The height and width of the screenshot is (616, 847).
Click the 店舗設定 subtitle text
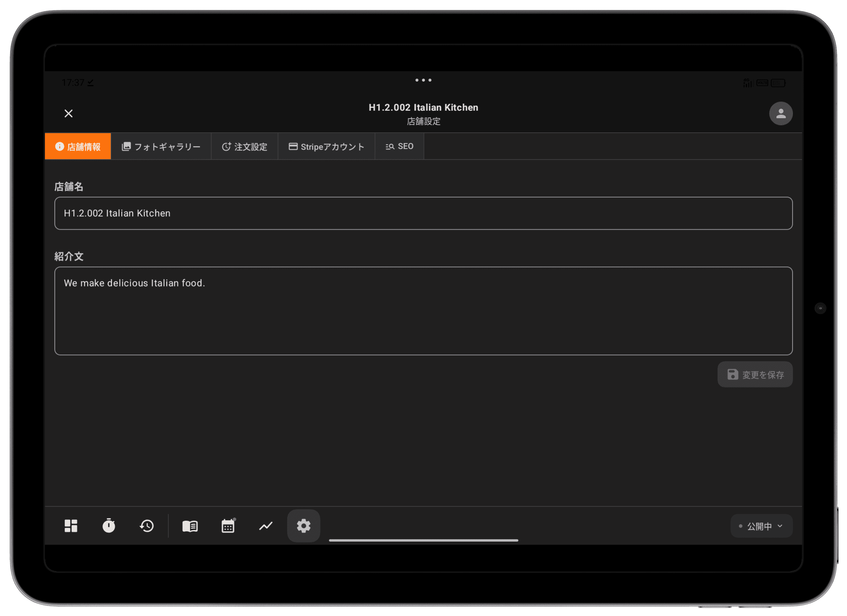[424, 121]
